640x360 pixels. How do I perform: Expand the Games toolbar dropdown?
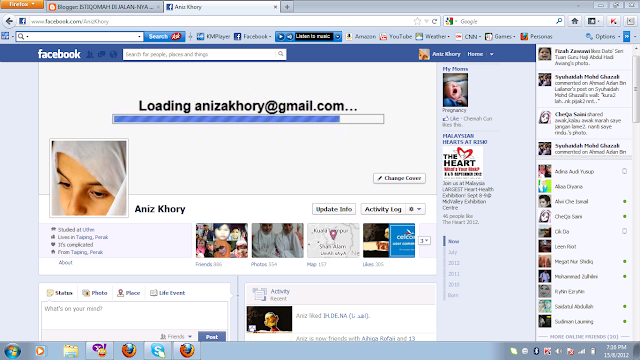(514, 37)
